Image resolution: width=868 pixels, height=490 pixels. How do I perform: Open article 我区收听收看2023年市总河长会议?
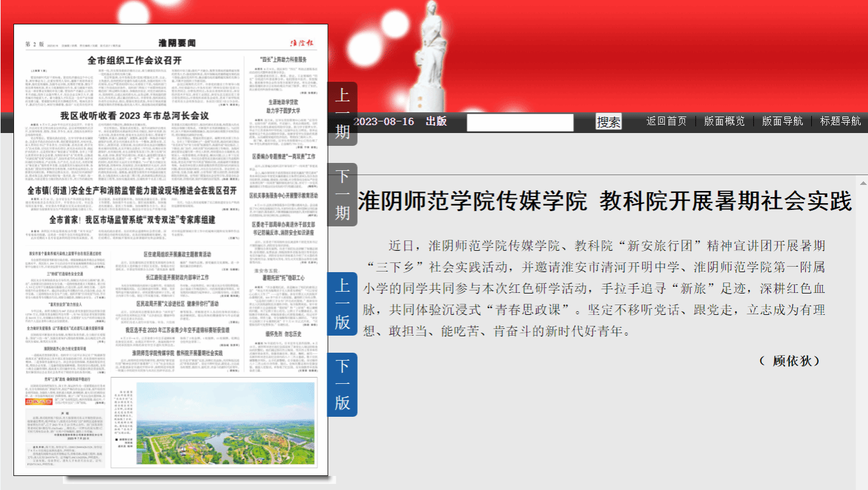134,115
